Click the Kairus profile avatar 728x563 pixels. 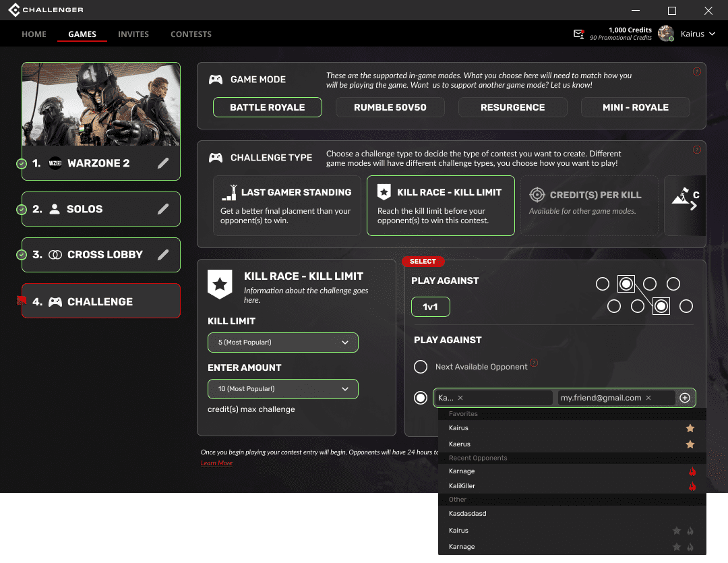click(x=666, y=34)
